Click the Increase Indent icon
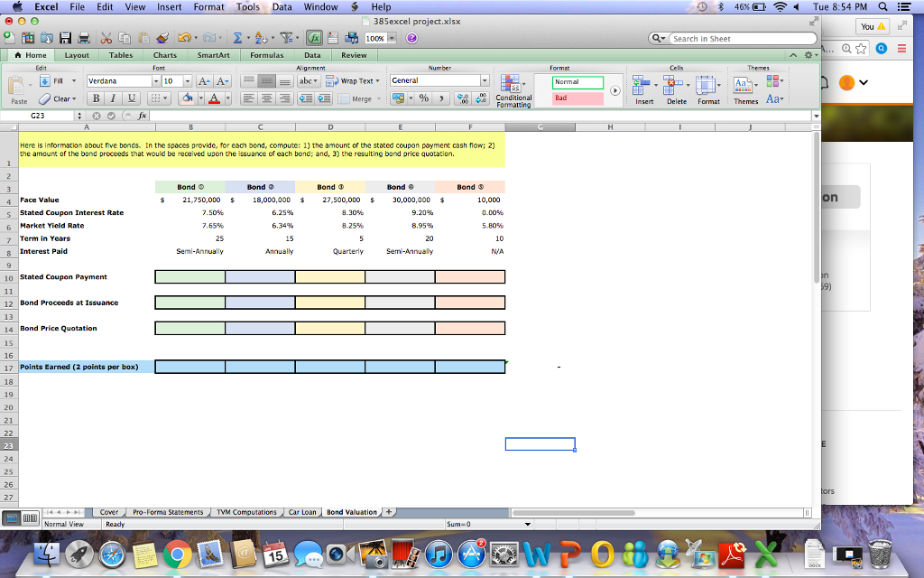924x578 pixels. coord(324,98)
